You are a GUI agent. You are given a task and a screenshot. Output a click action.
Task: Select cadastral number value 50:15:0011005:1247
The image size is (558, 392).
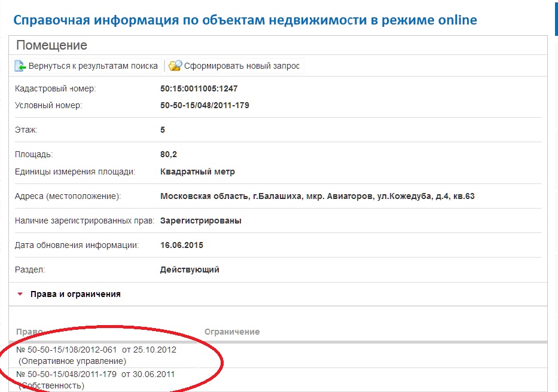tap(199, 89)
